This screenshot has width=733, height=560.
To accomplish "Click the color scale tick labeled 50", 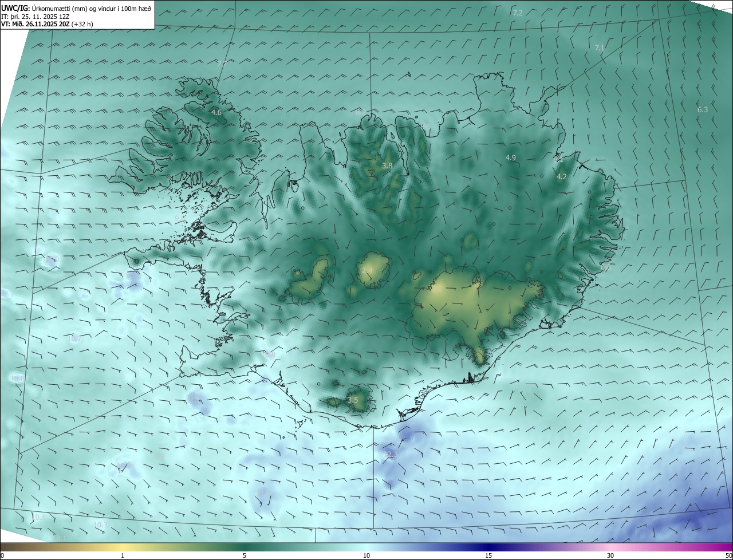I will (728, 555).
